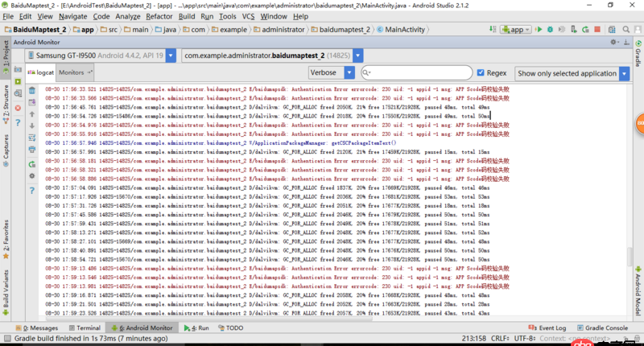Toggle the Regex checkbox
Screen dimensions: 644x346
[x=481, y=72]
